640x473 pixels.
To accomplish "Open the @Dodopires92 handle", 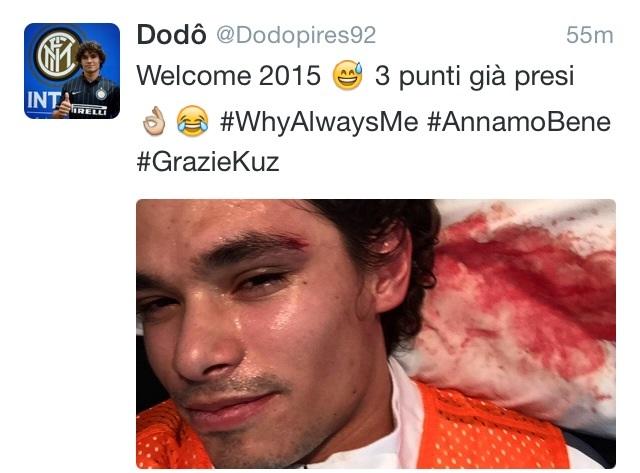I will coord(296,36).
